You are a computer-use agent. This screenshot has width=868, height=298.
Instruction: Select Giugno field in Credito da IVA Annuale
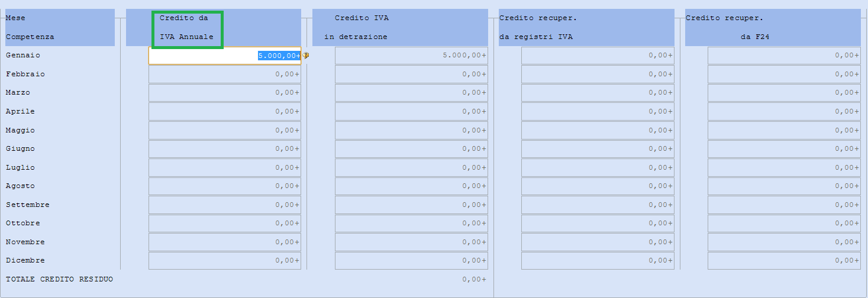coord(225,148)
